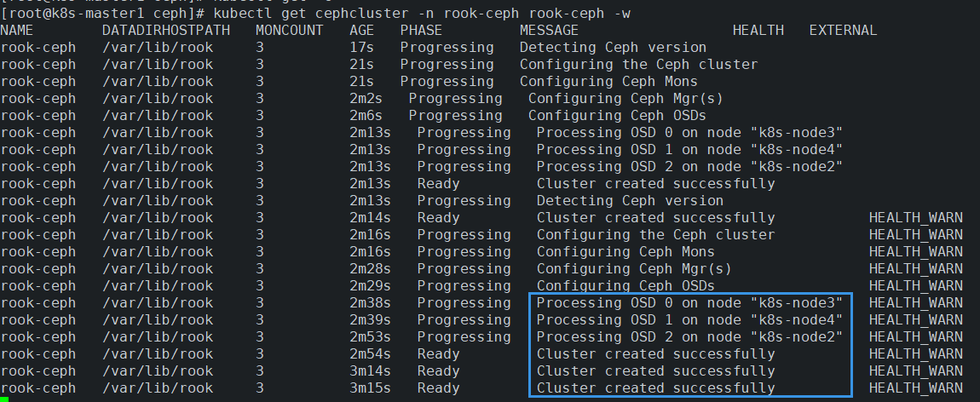This screenshot has height=402, width=980.
Task: Select the NAME column header
Action: (x=17, y=30)
